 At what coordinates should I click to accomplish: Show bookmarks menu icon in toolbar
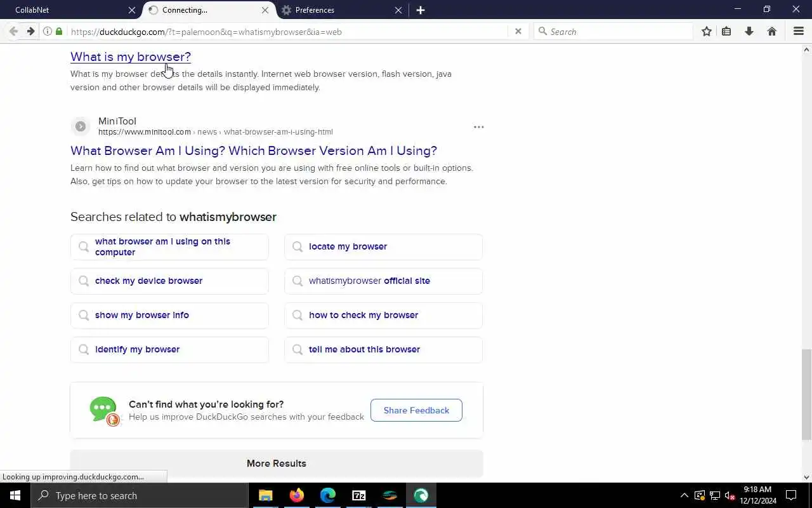[x=727, y=31]
